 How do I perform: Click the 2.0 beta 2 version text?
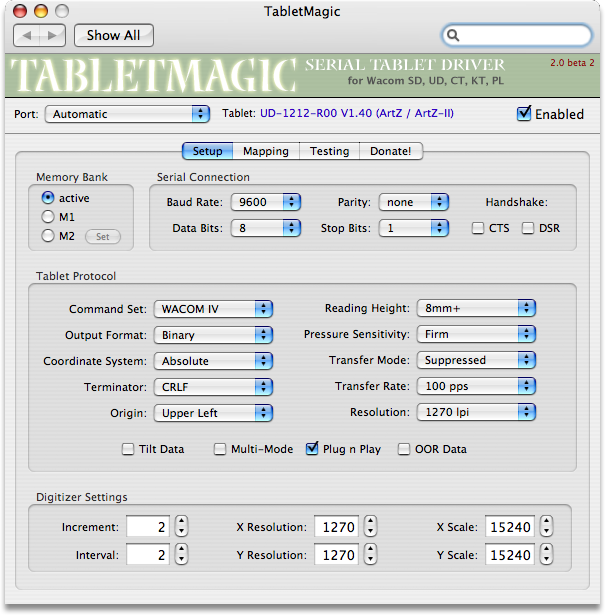click(572, 63)
